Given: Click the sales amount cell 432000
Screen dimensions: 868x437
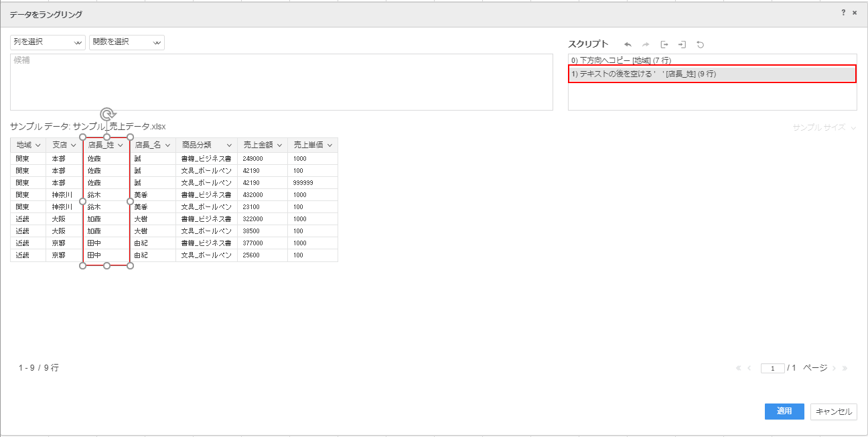Looking at the screenshot, I should [x=263, y=195].
